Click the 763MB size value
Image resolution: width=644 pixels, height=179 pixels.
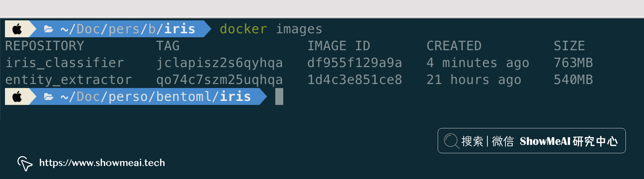point(573,63)
